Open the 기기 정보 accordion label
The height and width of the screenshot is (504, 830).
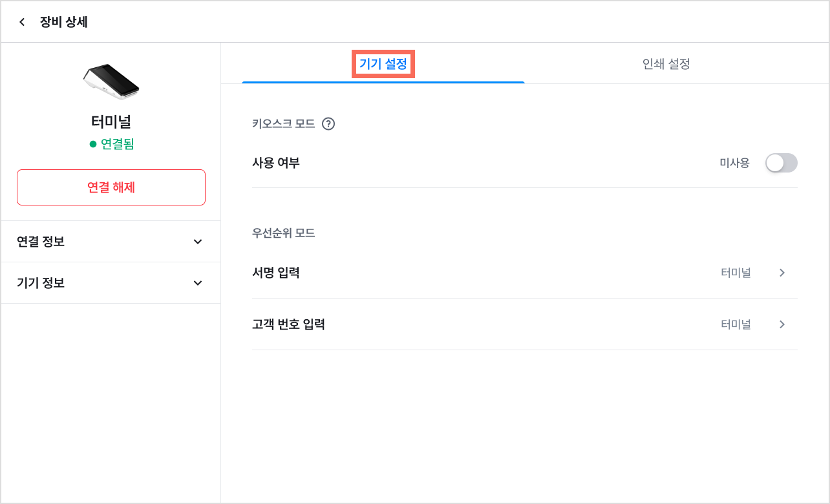click(41, 283)
